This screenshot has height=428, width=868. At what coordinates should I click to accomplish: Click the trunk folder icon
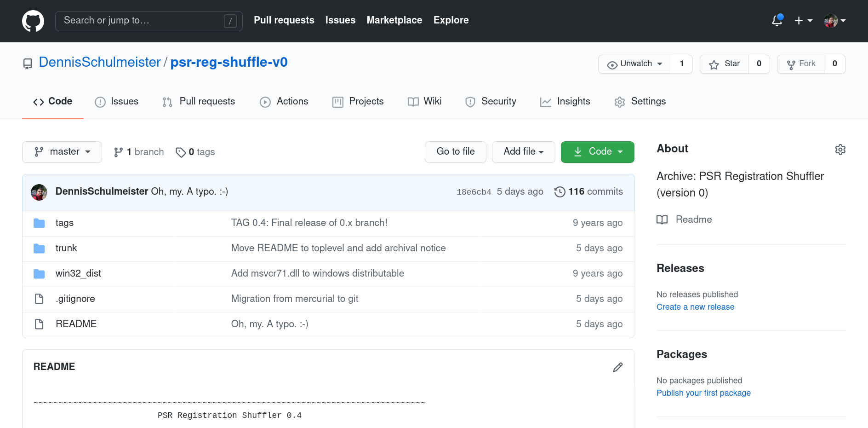pyautogui.click(x=39, y=249)
